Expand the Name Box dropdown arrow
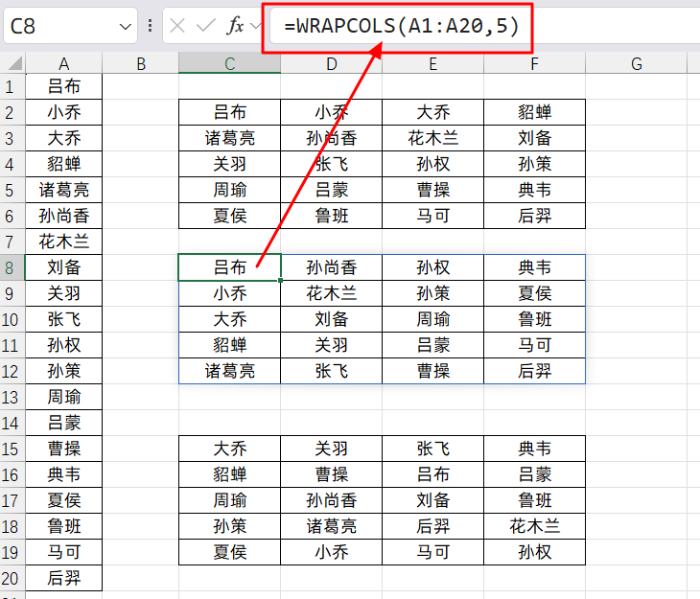The image size is (700, 599). click(x=126, y=27)
